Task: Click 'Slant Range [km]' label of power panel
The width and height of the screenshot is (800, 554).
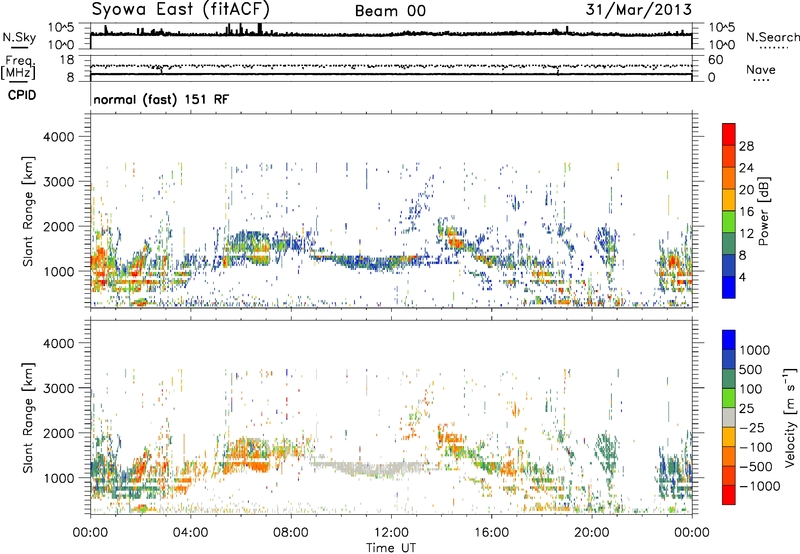Action: coord(28,211)
